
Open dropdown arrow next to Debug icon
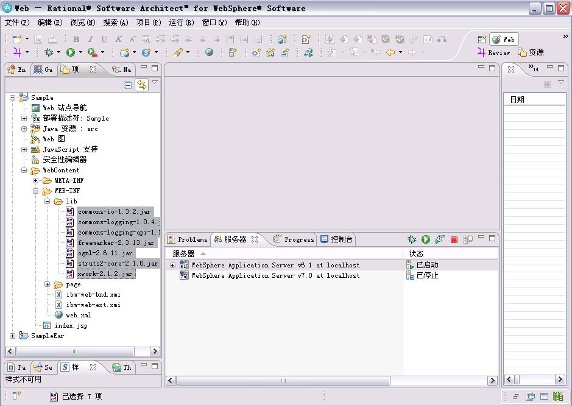point(58,53)
